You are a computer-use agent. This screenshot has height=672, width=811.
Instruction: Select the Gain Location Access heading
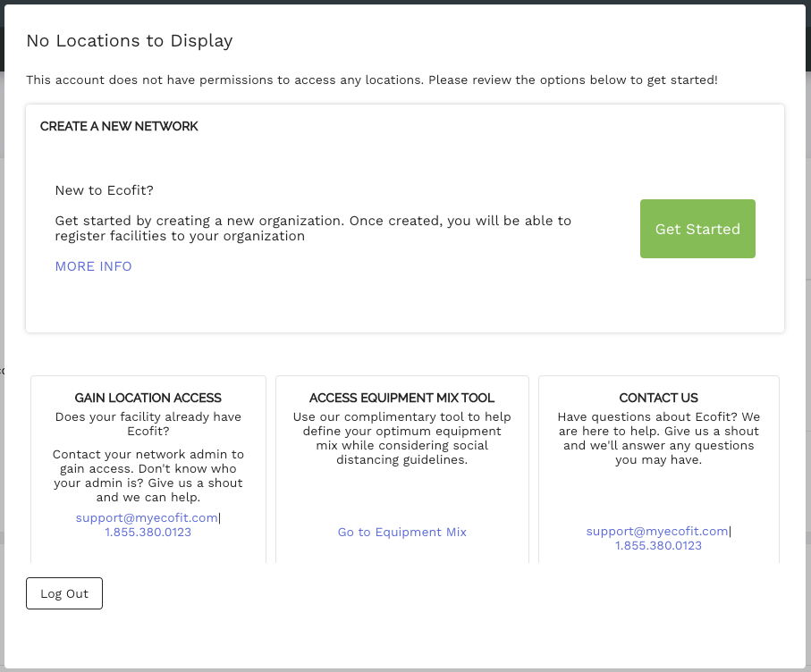pyautogui.click(x=148, y=398)
